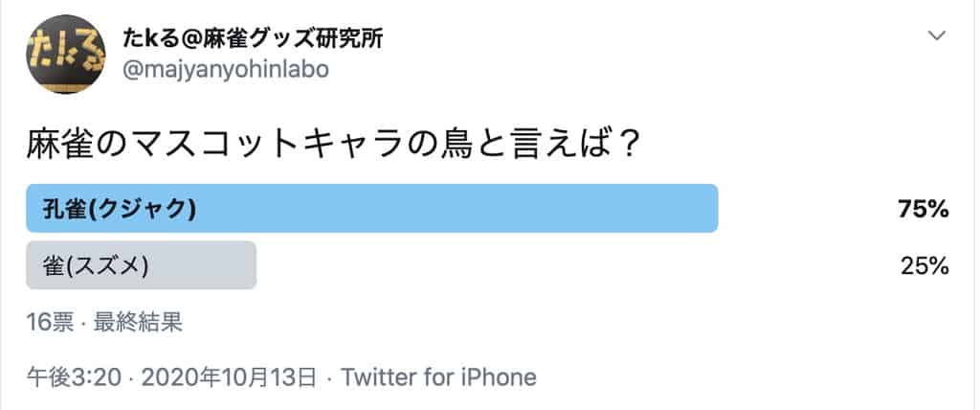The height and width of the screenshot is (410, 980).
Task: Open the tweet options chevron menu
Action: click(x=937, y=36)
